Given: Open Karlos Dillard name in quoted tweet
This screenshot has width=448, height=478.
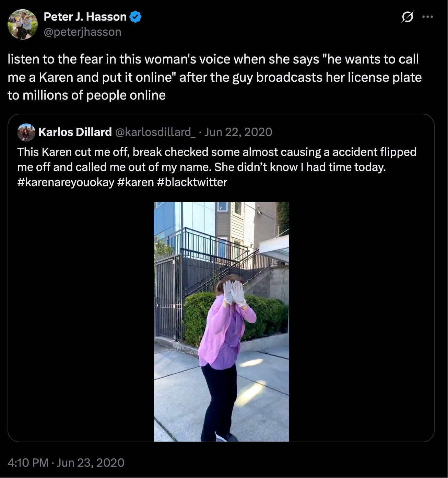Looking at the screenshot, I should [x=75, y=132].
